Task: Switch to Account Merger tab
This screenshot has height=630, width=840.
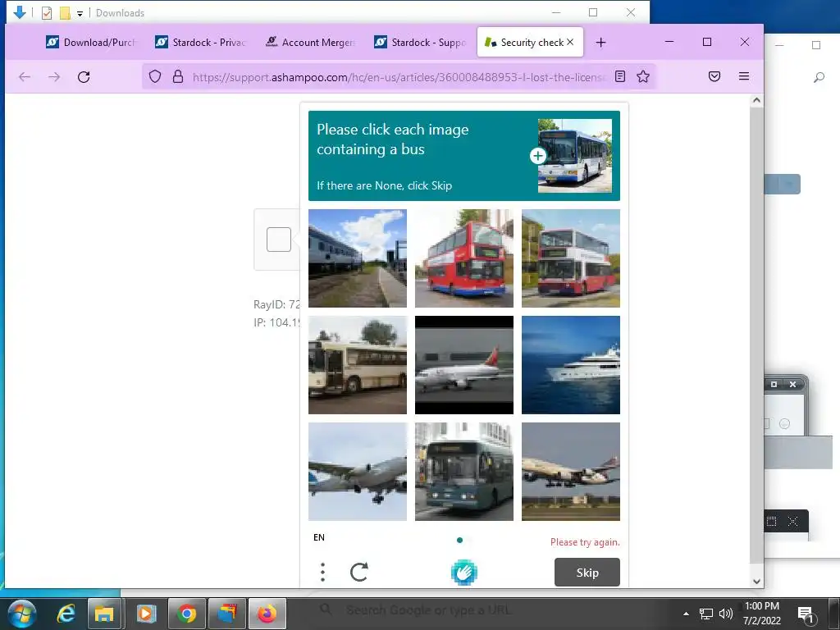Action: (x=309, y=43)
